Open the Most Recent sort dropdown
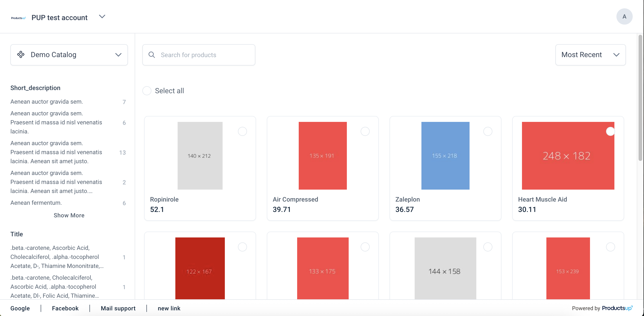The width and height of the screenshot is (644, 316). 590,55
